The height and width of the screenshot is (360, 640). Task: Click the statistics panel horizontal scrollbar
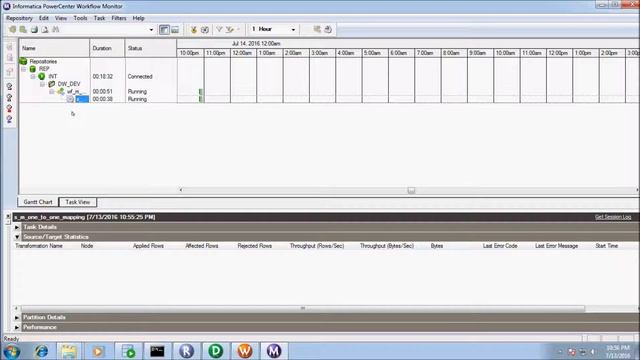tap(303, 309)
